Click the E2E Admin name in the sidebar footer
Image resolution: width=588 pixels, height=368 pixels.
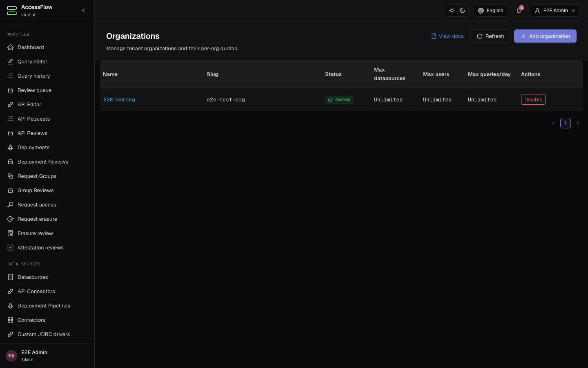tap(34, 352)
